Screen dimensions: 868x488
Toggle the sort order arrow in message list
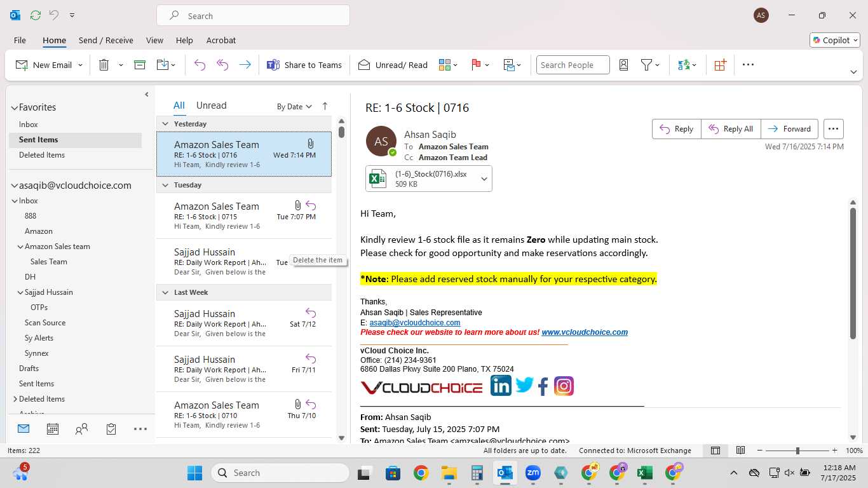325,106
